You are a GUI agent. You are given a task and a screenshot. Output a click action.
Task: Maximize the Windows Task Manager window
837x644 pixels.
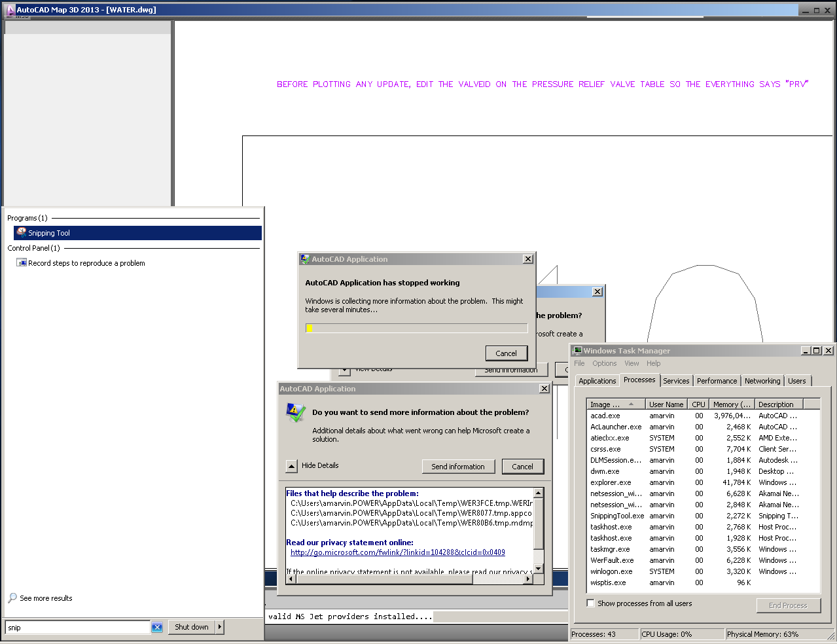pos(817,351)
